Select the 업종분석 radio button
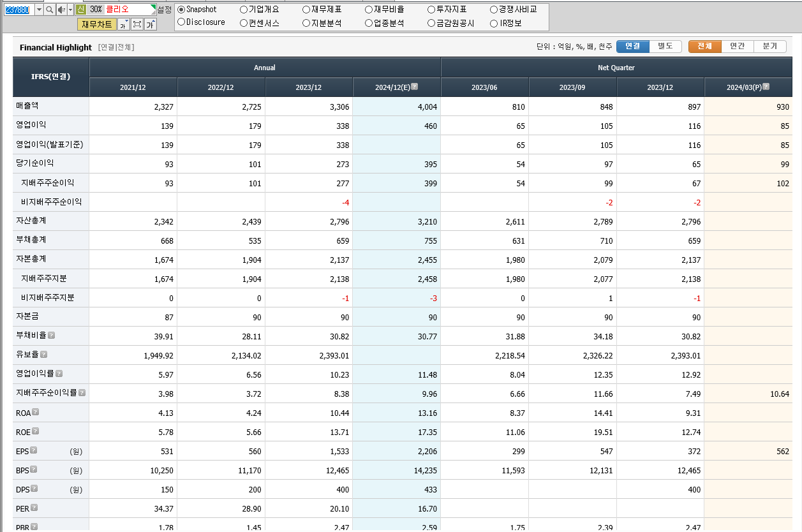This screenshot has height=532, width=802. click(x=369, y=23)
